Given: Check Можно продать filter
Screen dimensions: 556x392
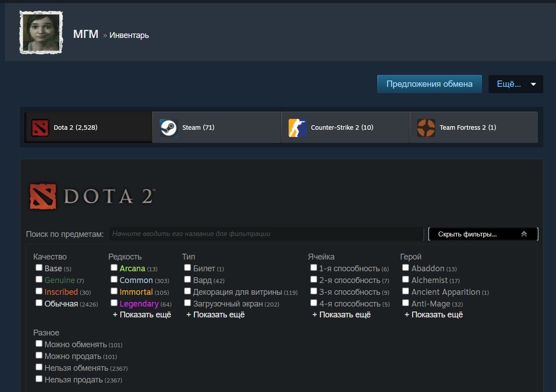Looking at the screenshot, I should [x=39, y=355].
